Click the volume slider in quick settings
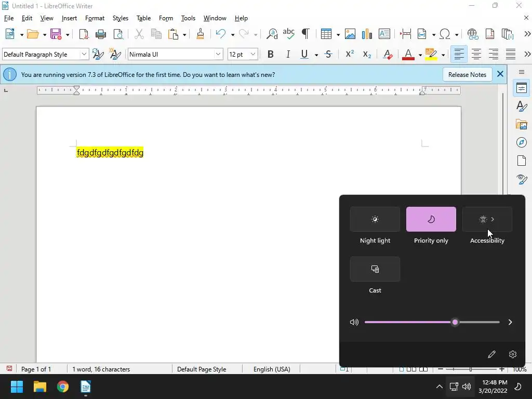Viewport: 532px width, 399px height. pyautogui.click(x=432, y=322)
